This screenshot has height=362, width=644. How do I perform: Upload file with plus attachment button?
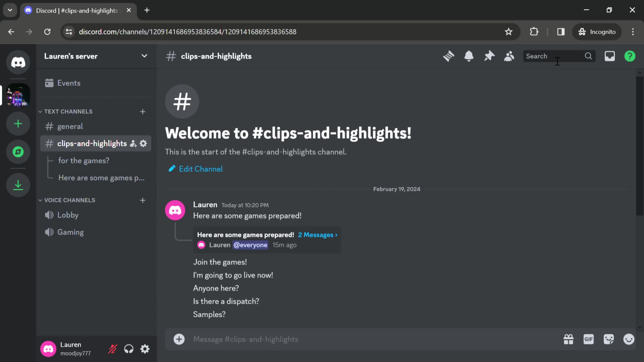[179, 339]
